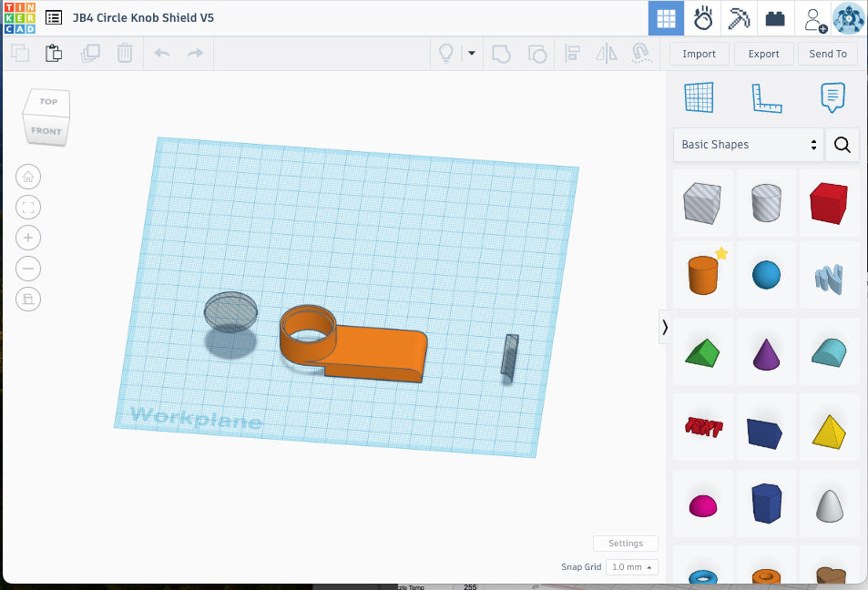
Task: Click the Export button
Action: tap(763, 54)
